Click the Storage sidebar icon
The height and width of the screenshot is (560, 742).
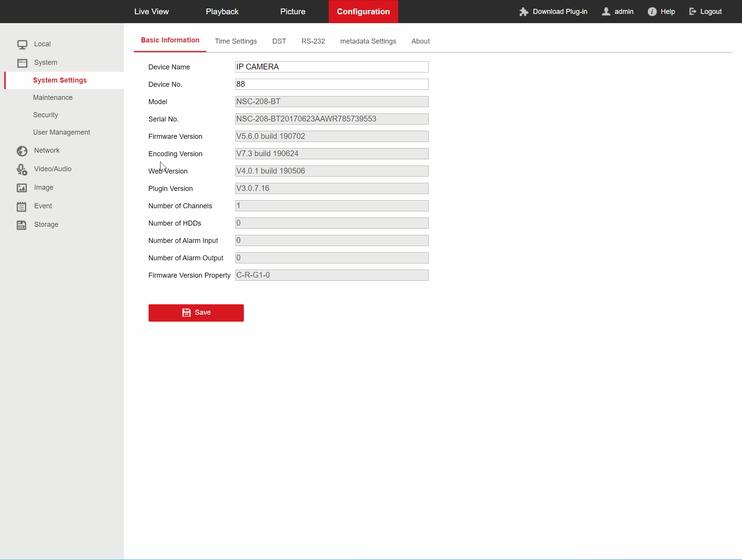coord(21,224)
